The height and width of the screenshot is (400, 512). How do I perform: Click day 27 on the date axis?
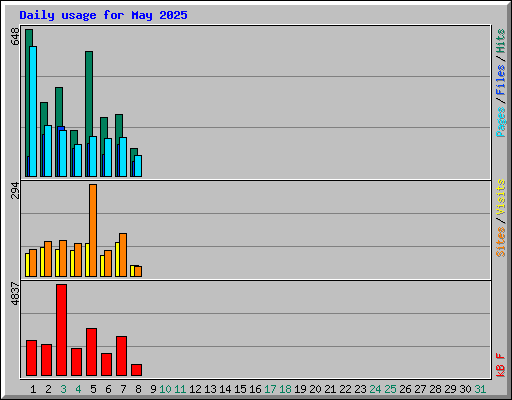click(420, 389)
